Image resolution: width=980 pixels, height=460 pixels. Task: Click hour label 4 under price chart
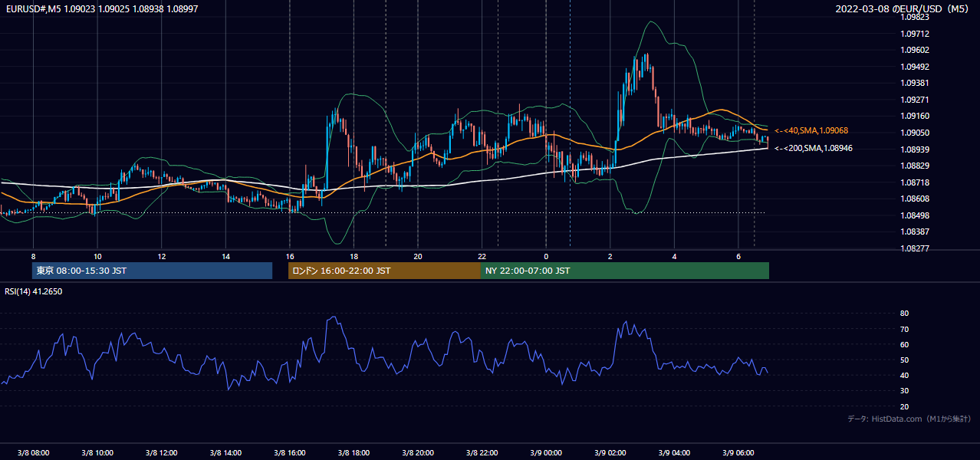674,256
